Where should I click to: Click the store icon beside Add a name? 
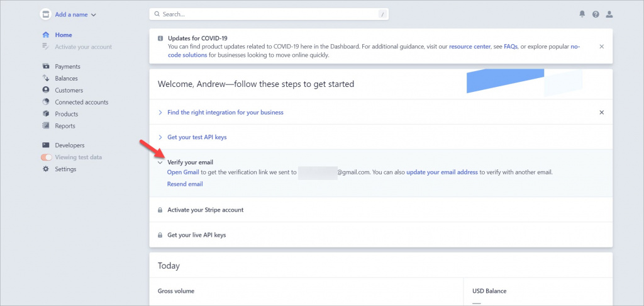pyautogui.click(x=45, y=14)
